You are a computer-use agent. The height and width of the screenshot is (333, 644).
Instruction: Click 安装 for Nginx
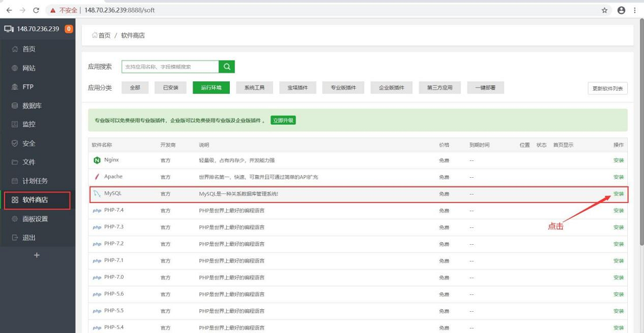pos(618,160)
